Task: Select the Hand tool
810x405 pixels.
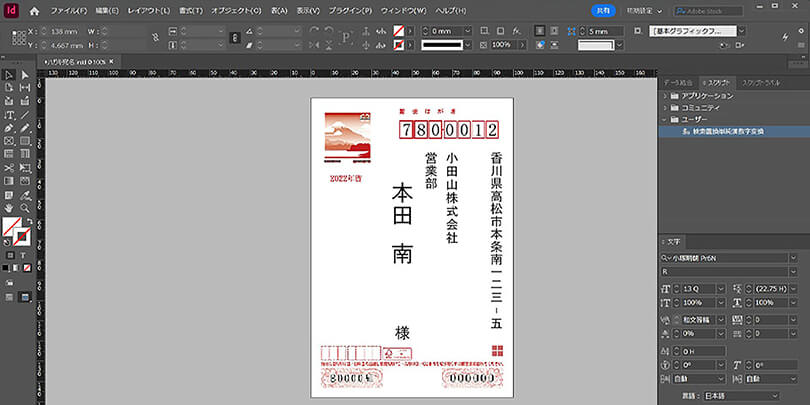Action: coord(9,208)
